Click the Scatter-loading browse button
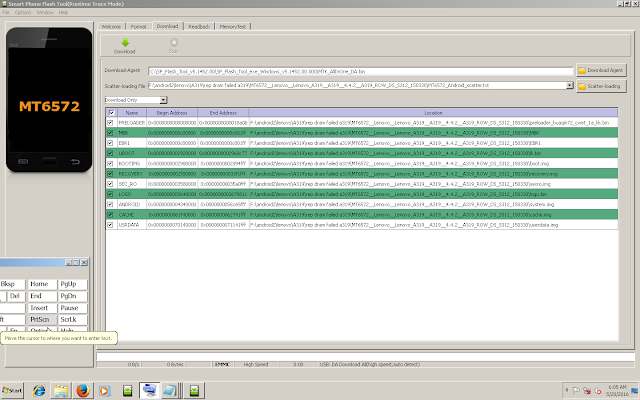This screenshot has height=400, width=640. [x=601, y=86]
